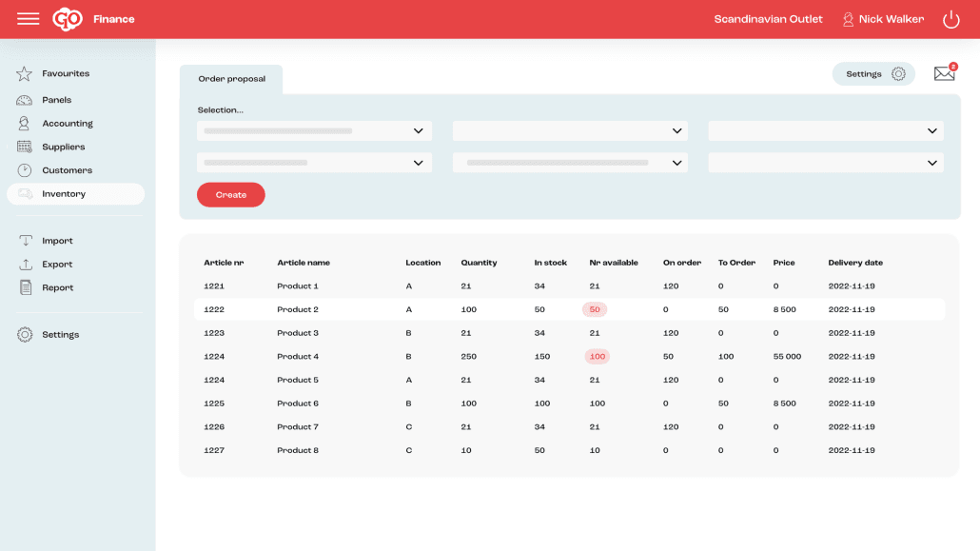
Task: Navigate to Suppliers
Action: tap(64, 147)
